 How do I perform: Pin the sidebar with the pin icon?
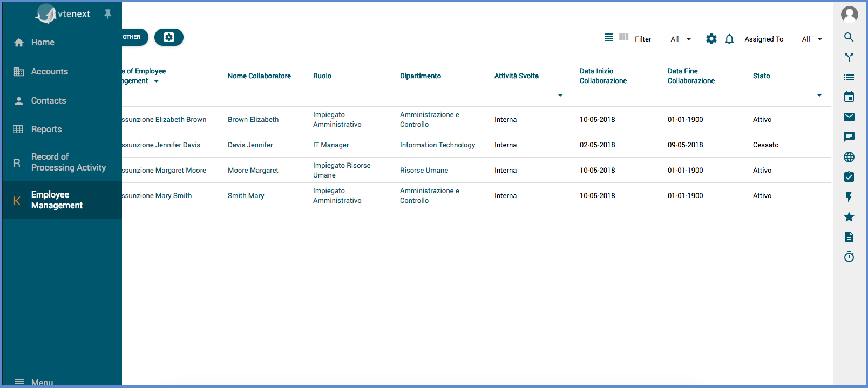point(108,14)
